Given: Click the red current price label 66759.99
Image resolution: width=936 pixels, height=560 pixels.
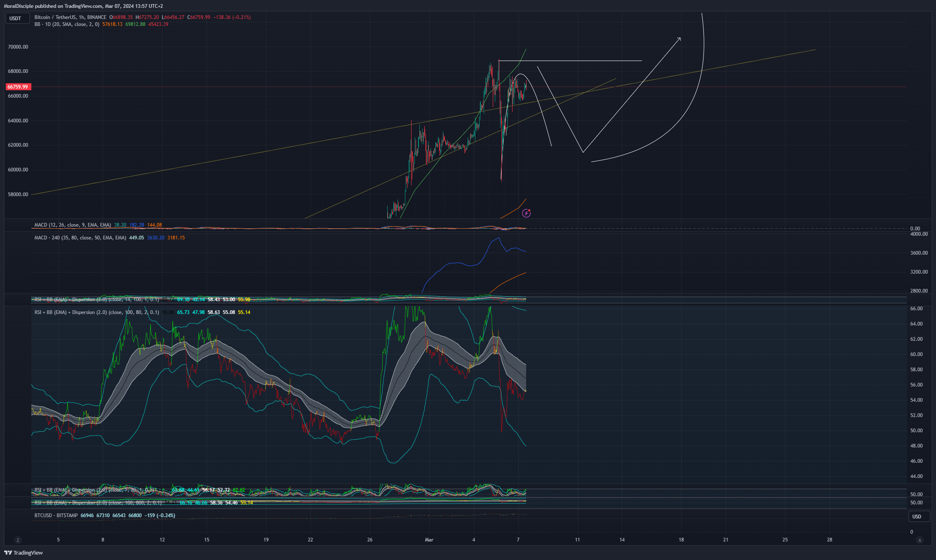Looking at the screenshot, I should coord(18,87).
